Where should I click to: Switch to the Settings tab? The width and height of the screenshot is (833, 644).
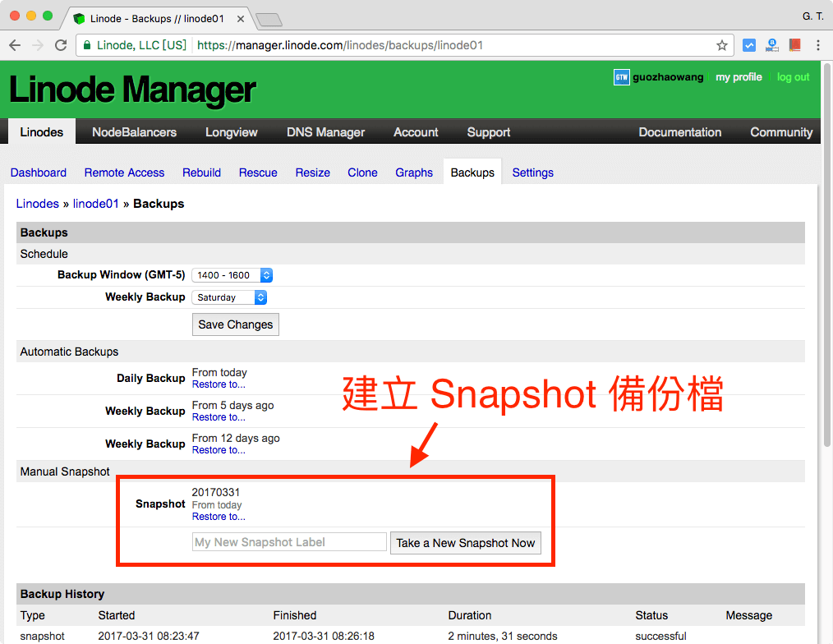pos(532,172)
